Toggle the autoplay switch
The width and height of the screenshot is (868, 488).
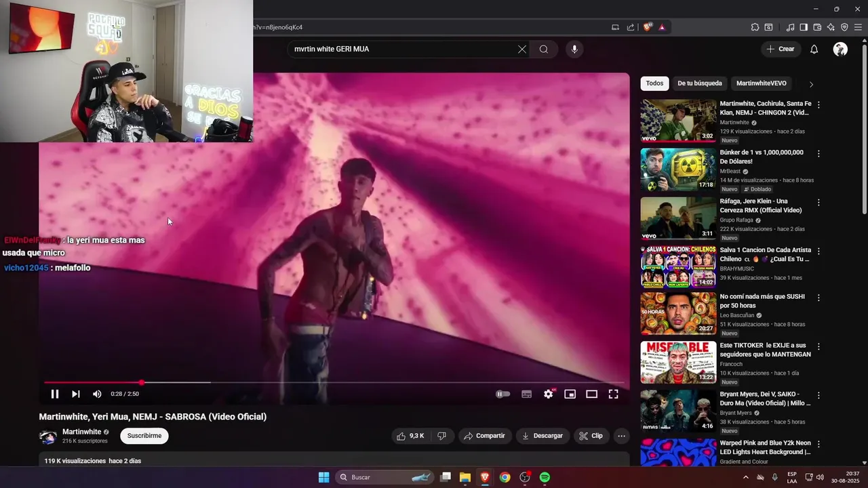[x=502, y=394]
